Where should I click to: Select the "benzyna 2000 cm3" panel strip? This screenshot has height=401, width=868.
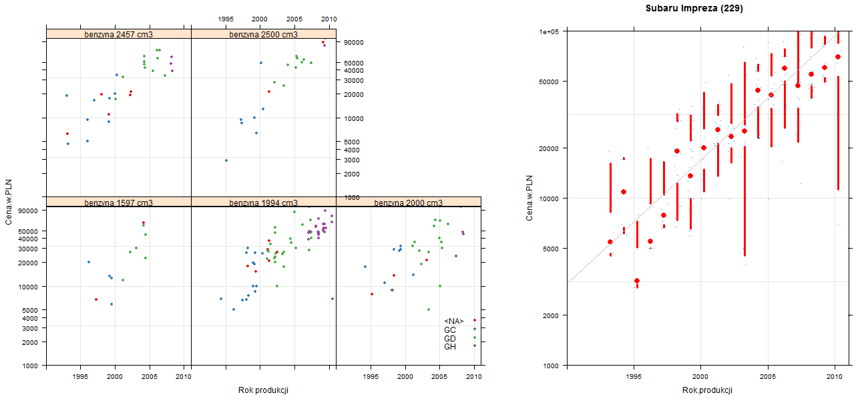pyautogui.click(x=409, y=203)
